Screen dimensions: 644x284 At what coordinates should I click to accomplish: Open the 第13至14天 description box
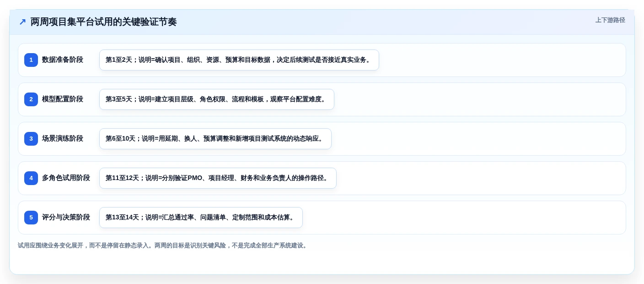pos(201,218)
